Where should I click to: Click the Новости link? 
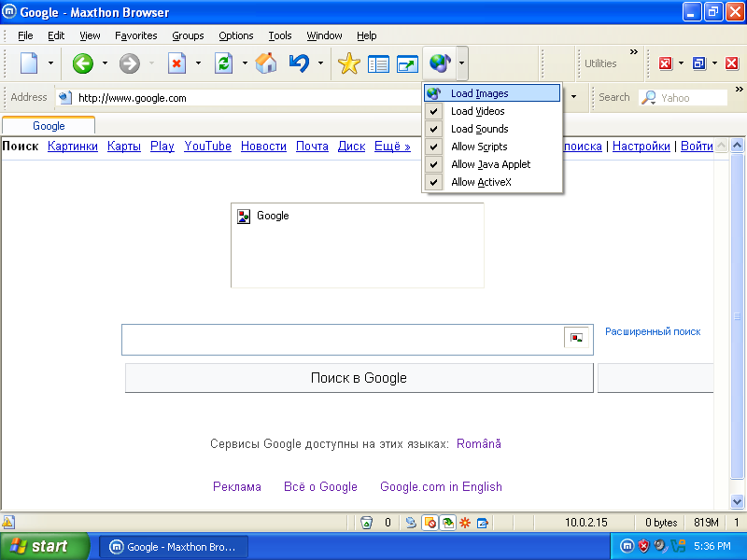(263, 147)
